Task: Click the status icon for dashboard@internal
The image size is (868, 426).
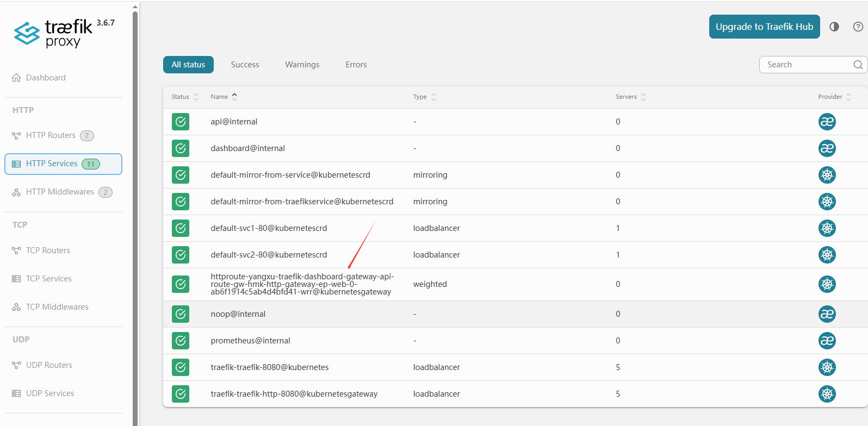Action: coord(181,148)
